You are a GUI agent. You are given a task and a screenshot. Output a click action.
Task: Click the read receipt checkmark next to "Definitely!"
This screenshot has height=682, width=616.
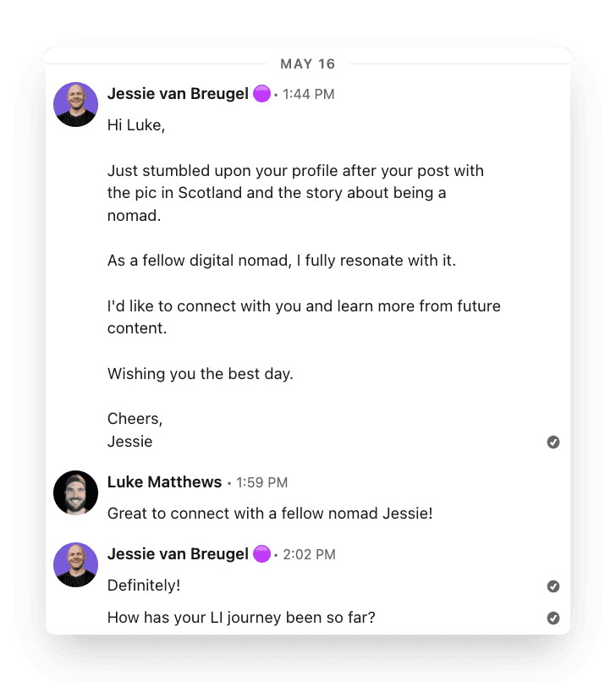(x=553, y=586)
